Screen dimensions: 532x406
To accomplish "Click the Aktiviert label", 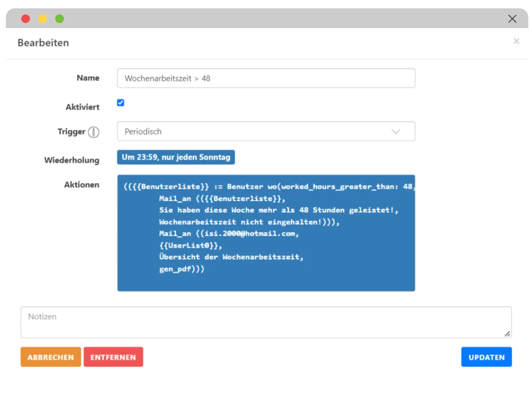I will click(x=82, y=107).
